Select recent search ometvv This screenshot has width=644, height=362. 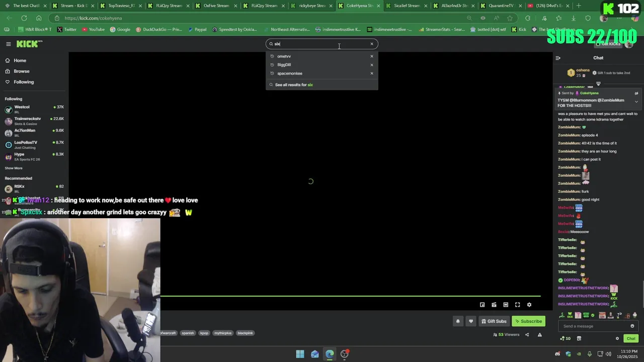point(284,56)
